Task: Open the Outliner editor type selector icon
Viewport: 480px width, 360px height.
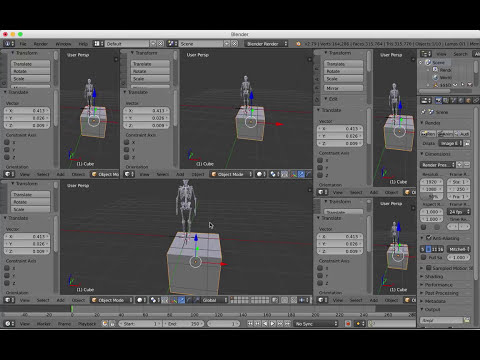Action: 425,54
